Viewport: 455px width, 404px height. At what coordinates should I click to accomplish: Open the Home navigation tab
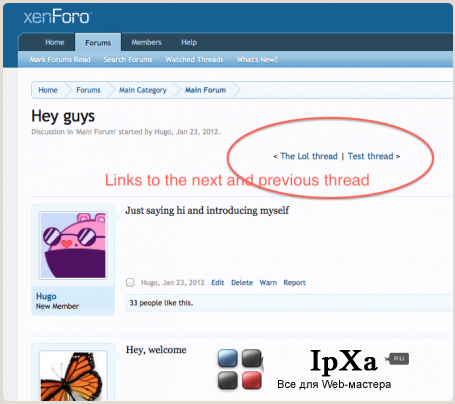[55, 42]
